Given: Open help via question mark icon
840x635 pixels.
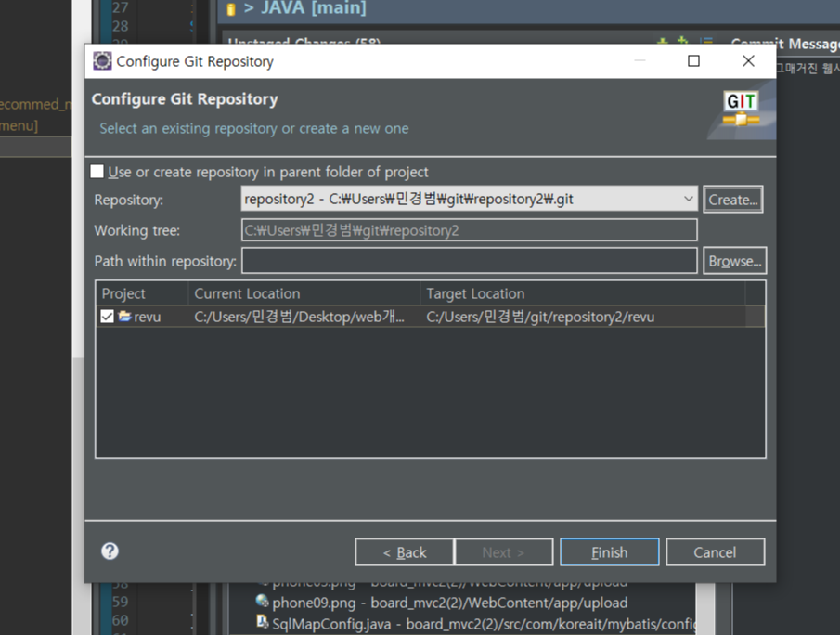Looking at the screenshot, I should click(110, 551).
